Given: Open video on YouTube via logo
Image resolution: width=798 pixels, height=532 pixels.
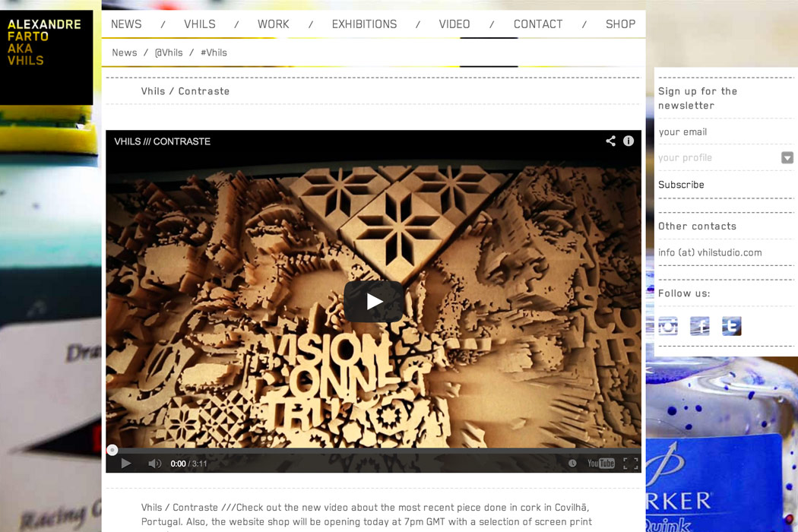Looking at the screenshot, I should coord(600,464).
